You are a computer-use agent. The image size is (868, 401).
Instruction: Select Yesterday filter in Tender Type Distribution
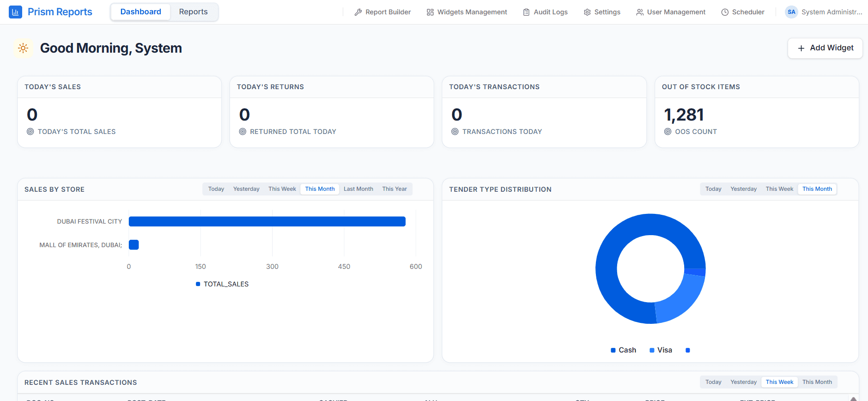744,189
